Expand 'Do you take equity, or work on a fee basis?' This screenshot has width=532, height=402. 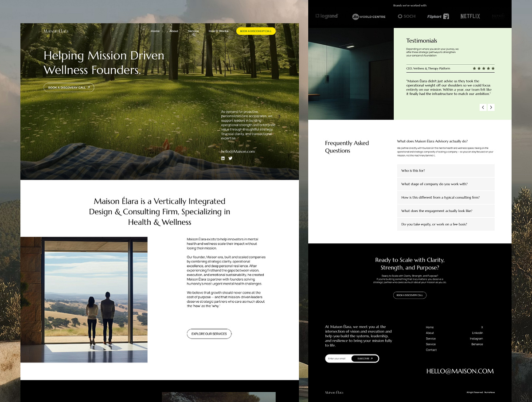[x=446, y=224]
